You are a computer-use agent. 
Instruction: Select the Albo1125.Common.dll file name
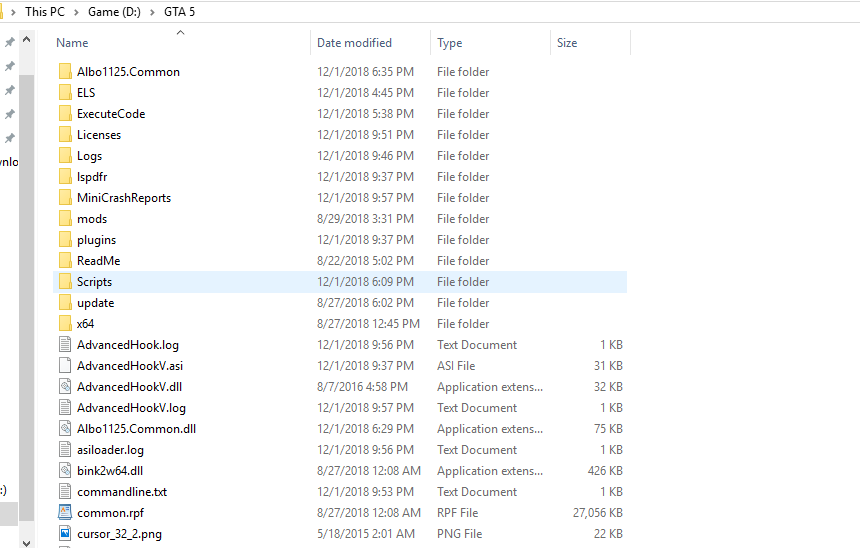click(x=137, y=428)
